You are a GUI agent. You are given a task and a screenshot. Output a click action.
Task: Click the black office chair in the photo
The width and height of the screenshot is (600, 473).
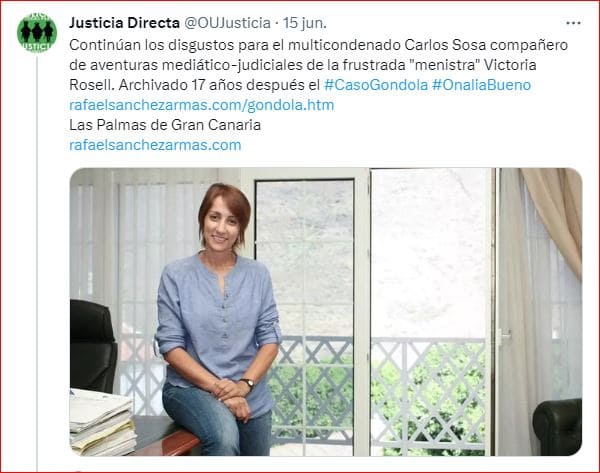pyautogui.click(x=93, y=346)
